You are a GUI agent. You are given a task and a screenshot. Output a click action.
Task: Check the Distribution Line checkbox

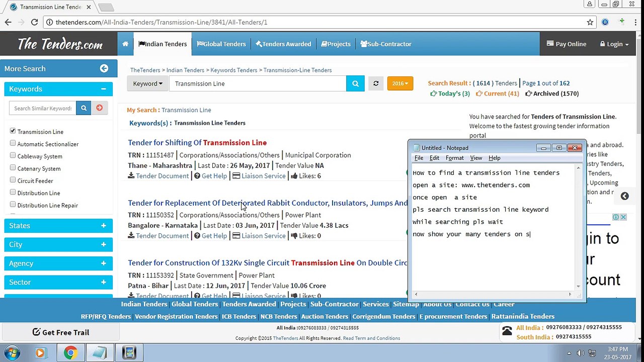[x=13, y=192]
